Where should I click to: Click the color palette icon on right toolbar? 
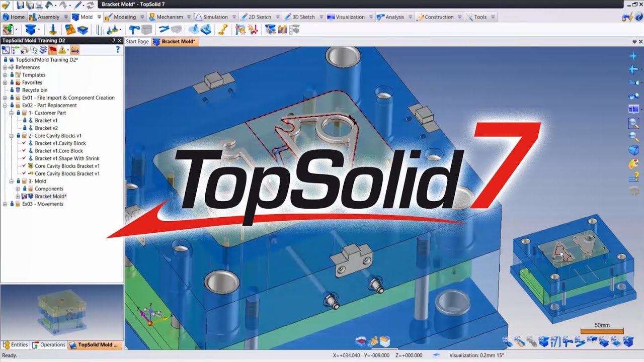pos(634,164)
